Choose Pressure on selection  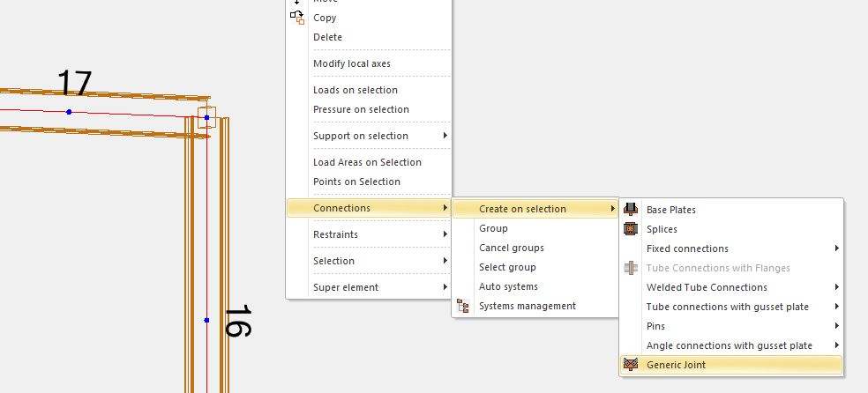tap(361, 109)
